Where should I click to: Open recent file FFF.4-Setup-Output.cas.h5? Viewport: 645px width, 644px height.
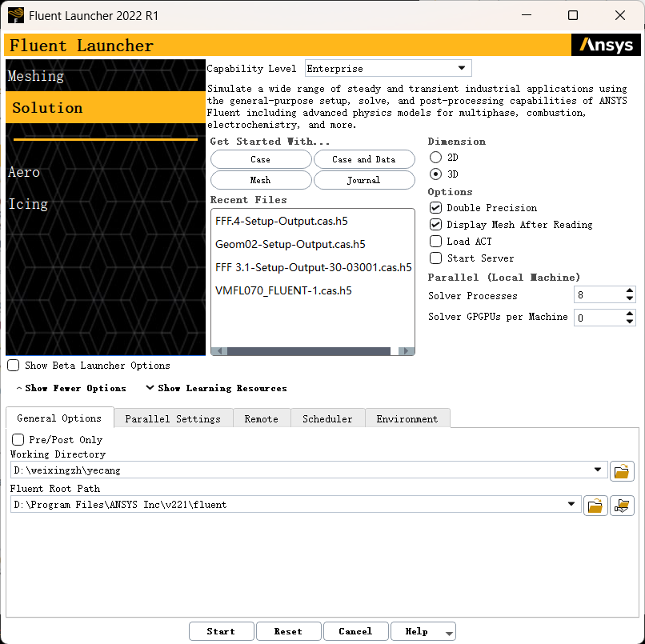(282, 222)
